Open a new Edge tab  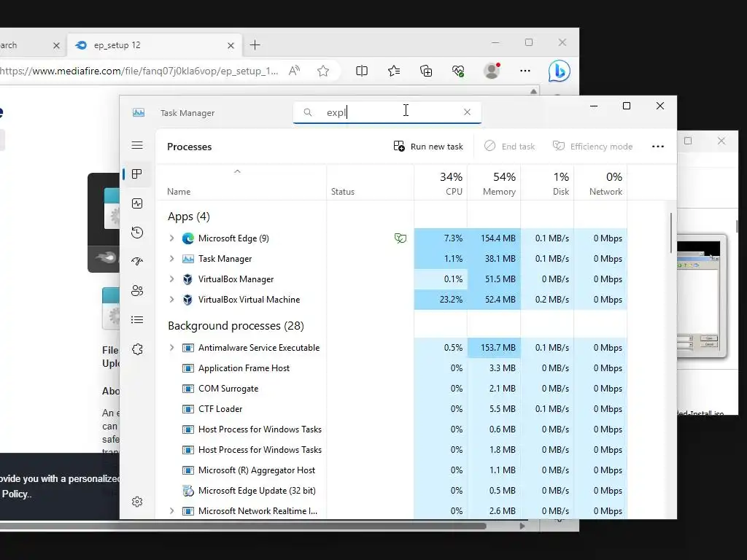click(x=255, y=45)
